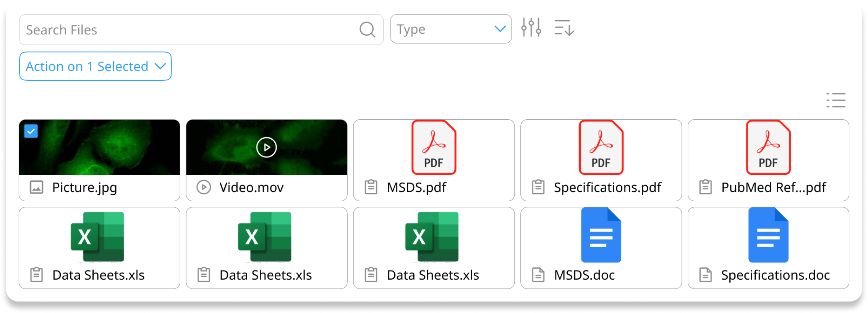Viewport: 868px width, 313px height.
Task: Click the search magnifier icon
Action: (368, 29)
